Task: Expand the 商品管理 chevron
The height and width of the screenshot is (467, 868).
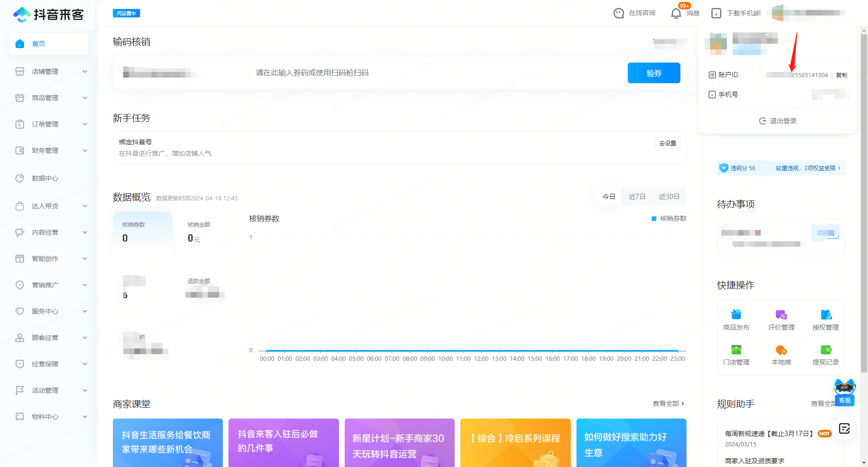Action: coord(85,98)
